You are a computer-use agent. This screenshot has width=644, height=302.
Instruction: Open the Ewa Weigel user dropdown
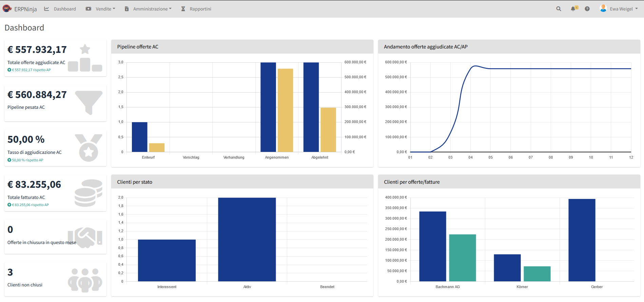coord(624,9)
